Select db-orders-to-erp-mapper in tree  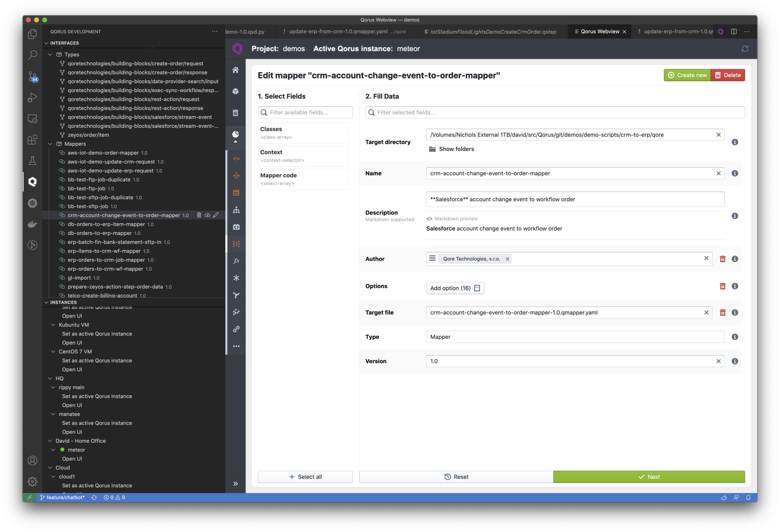99,233
